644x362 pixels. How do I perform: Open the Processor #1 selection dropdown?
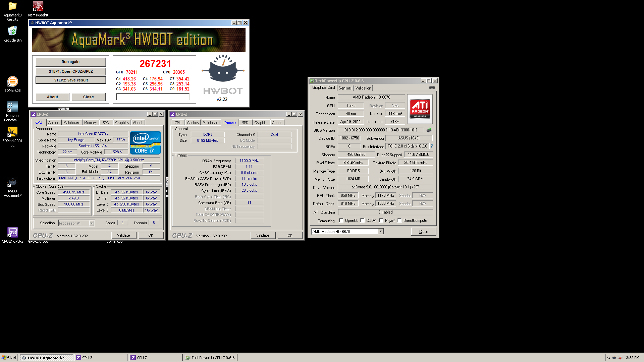click(x=91, y=223)
